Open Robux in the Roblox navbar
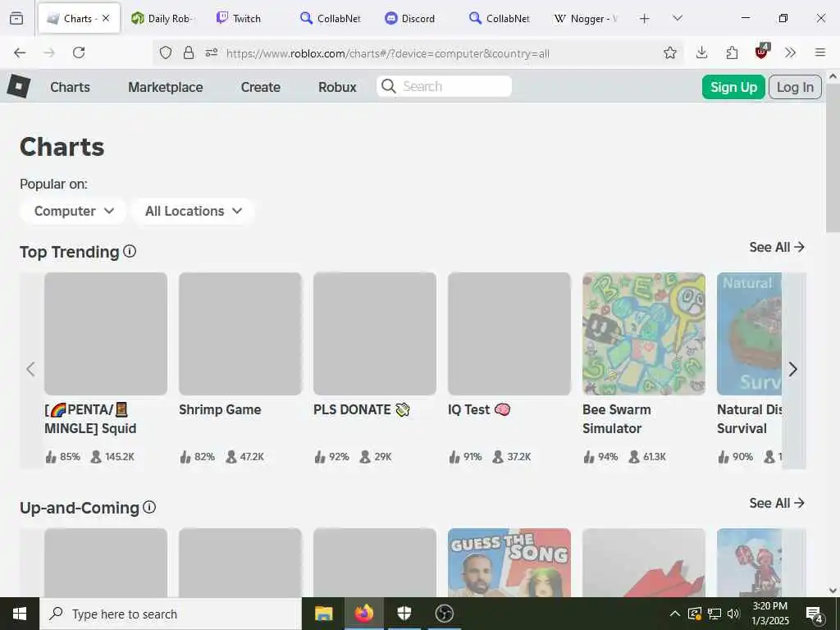 click(x=337, y=87)
